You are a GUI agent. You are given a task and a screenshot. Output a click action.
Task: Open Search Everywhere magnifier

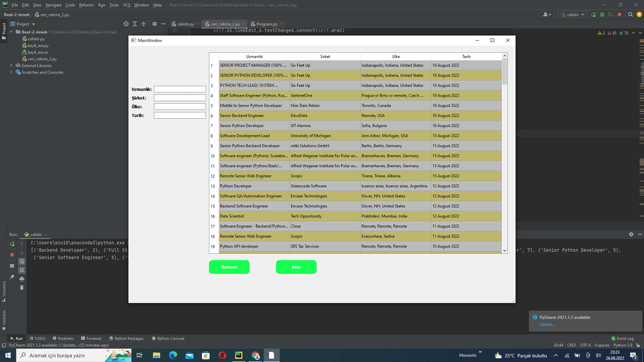click(x=630, y=15)
